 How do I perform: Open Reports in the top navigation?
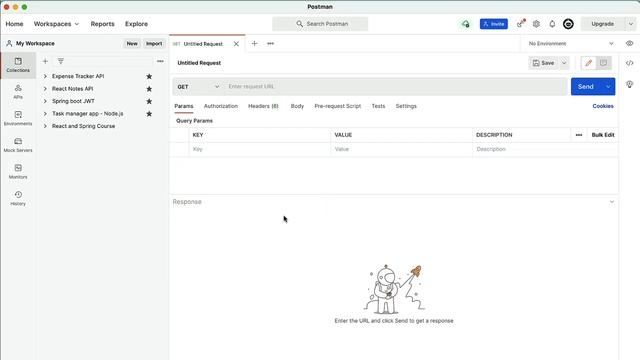[x=102, y=24]
